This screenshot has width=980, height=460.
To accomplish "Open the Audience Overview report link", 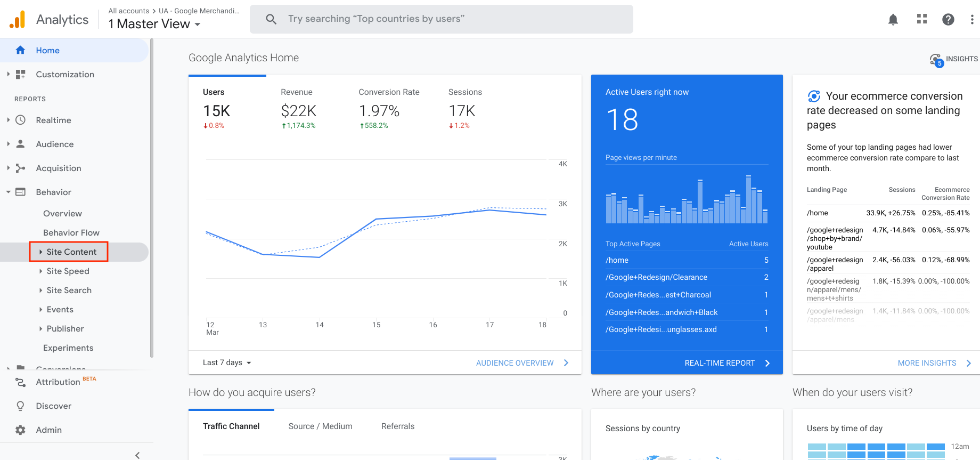I will [515, 363].
